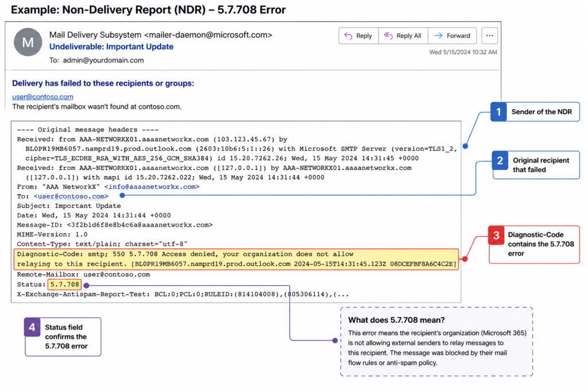This screenshot has width=588, height=392.
Task: Click the info@aaaanetworkx.com link in From header
Action: (152, 187)
